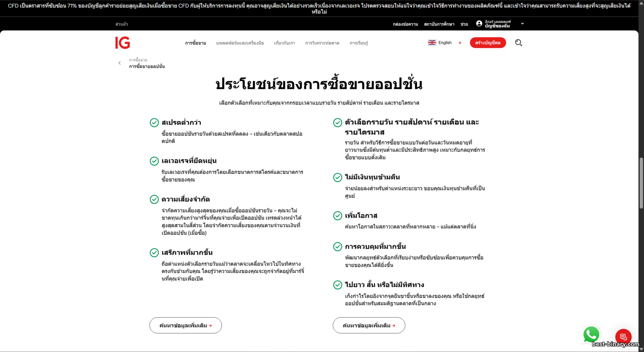This screenshot has height=352, width=644.
Task: Click the UK flag icon
Action: 432,42
